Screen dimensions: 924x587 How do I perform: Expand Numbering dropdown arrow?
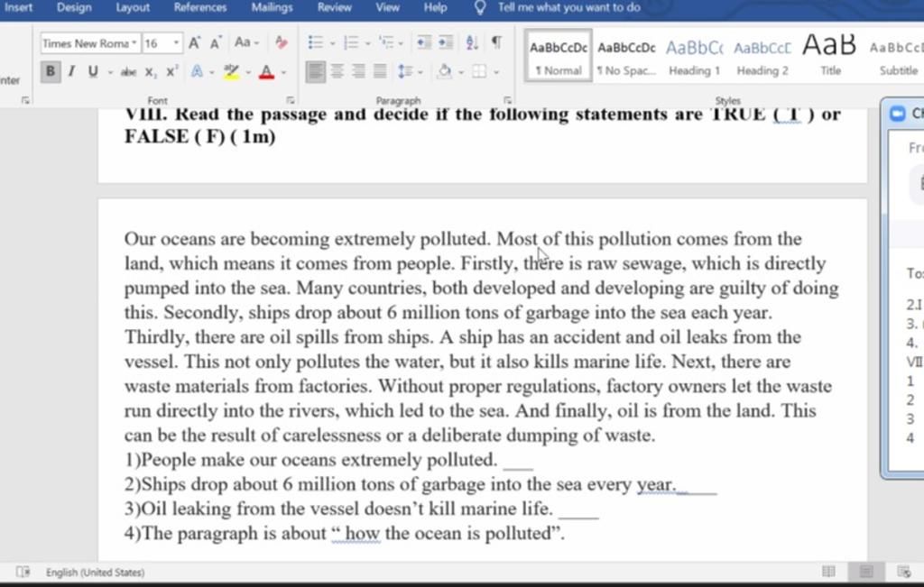pyautogui.click(x=367, y=43)
